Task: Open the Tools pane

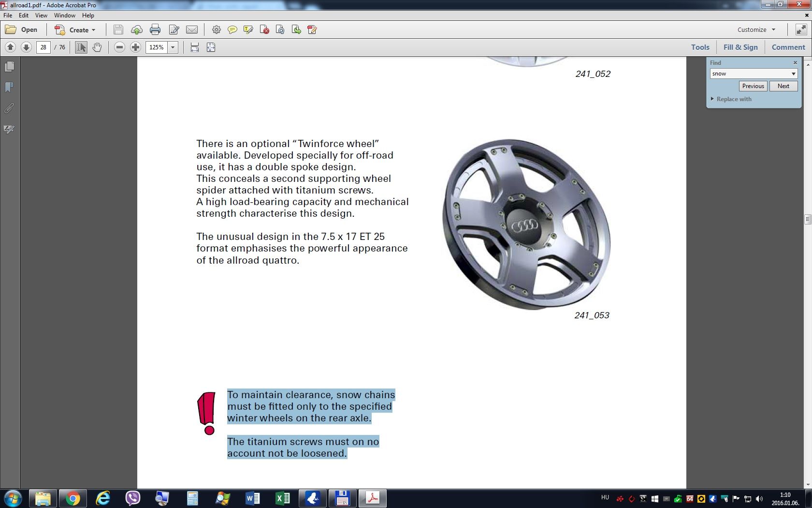Action: coord(700,47)
